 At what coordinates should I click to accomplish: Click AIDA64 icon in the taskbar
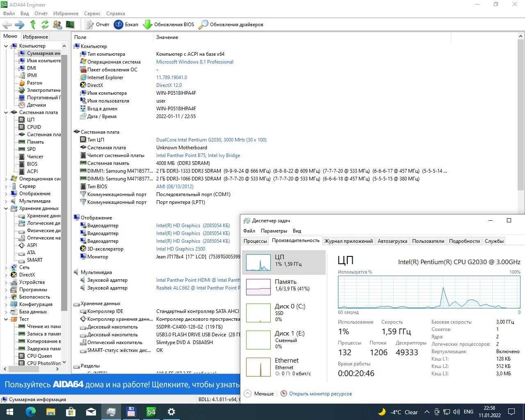[151, 412]
